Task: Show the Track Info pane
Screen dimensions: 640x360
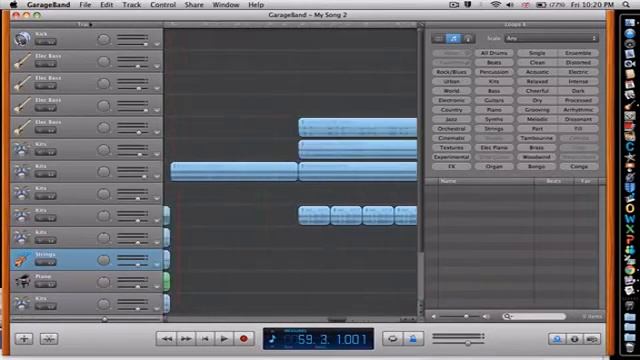Action: click(x=574, y=339)
